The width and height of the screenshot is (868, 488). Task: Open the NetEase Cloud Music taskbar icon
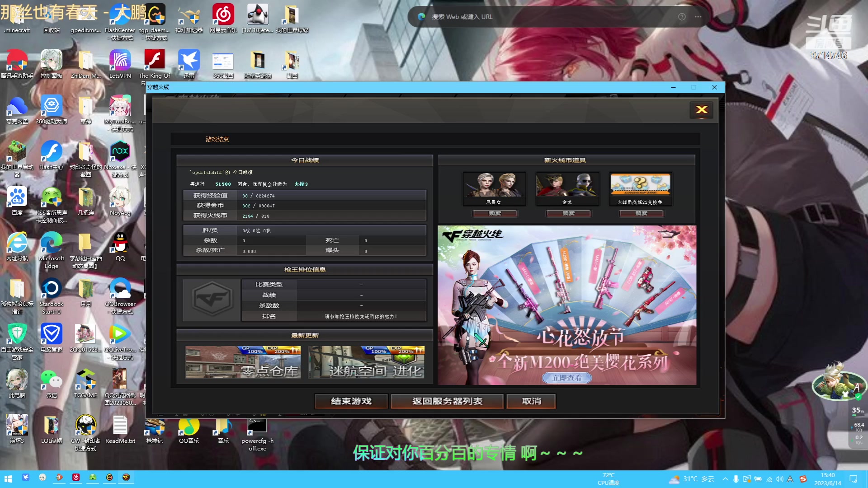(76, 477)
